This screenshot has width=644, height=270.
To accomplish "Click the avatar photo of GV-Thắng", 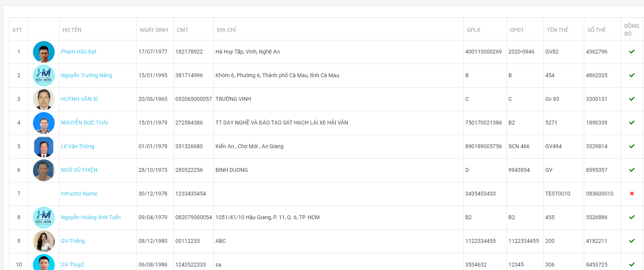I will [x=44, y=241].
